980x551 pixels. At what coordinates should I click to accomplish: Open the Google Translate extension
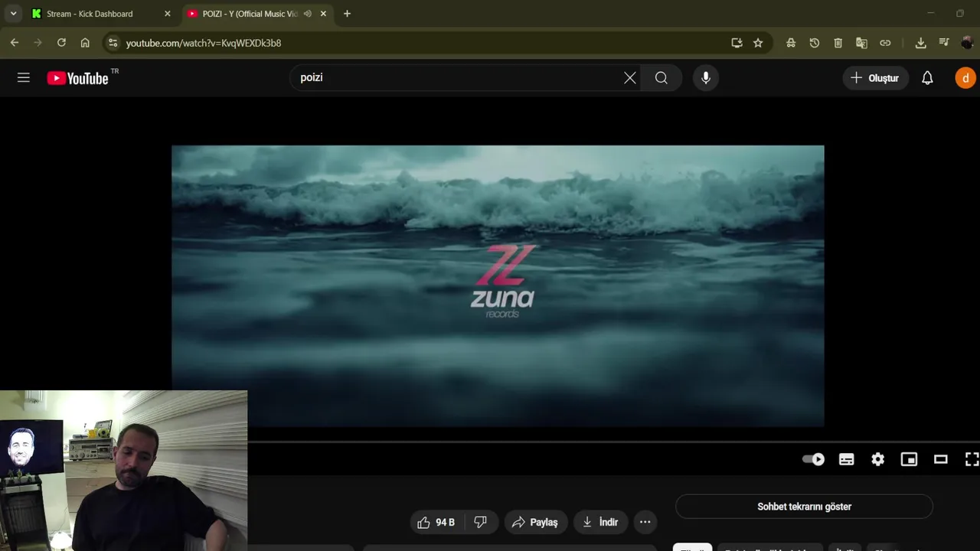(861, 43)
